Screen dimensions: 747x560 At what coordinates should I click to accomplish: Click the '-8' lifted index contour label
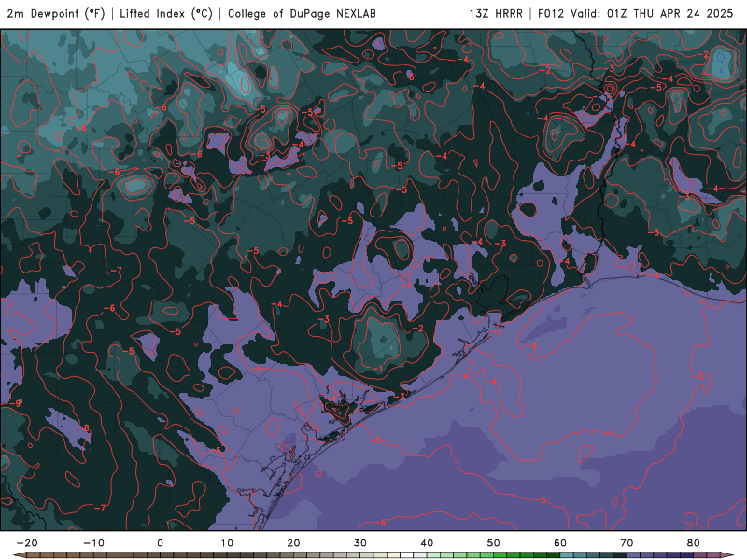84,428
